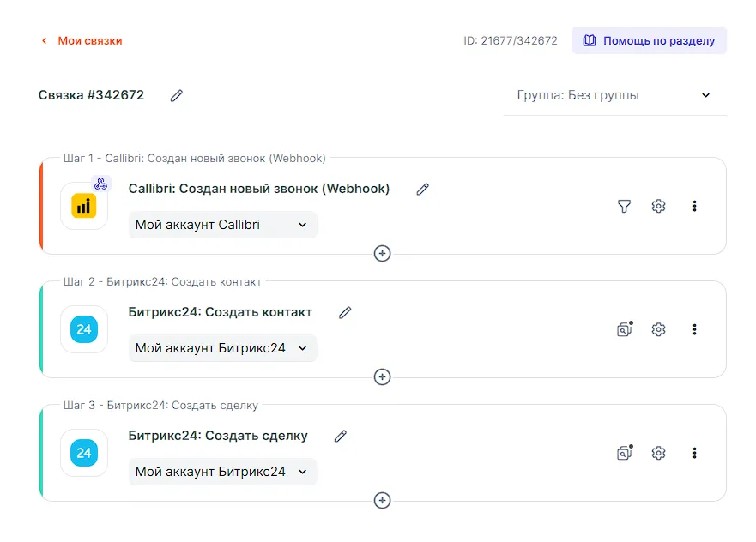The height and width of the screenshot is (542, 756).
Task: Edit the Связка #342672 name with pencil
Action: coord(177,96)
